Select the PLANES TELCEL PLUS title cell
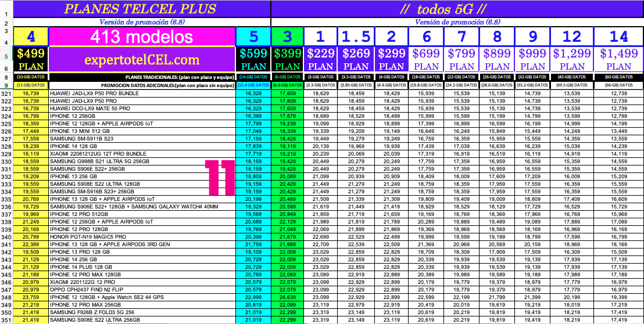 [x=142, y=9]
